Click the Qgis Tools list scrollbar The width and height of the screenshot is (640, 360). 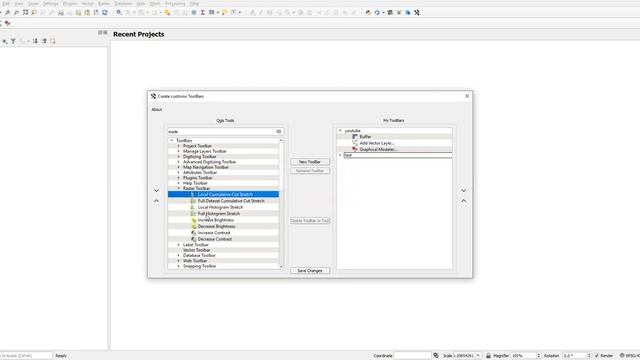(x=281, y=203)
